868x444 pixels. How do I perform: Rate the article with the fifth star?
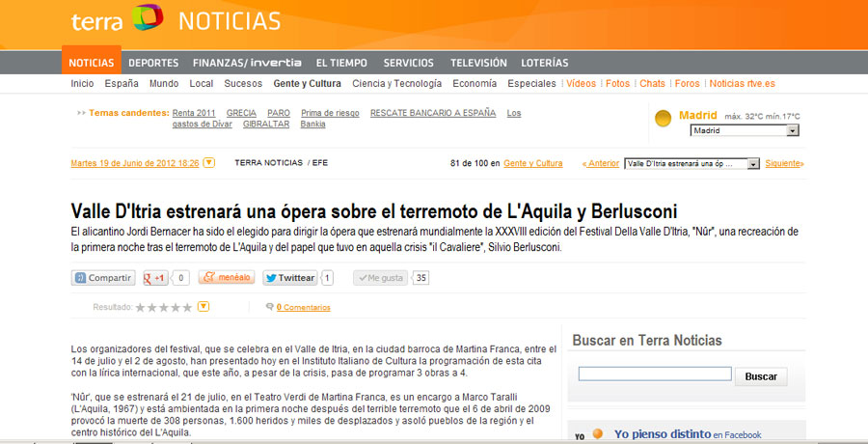pos(187,308)
